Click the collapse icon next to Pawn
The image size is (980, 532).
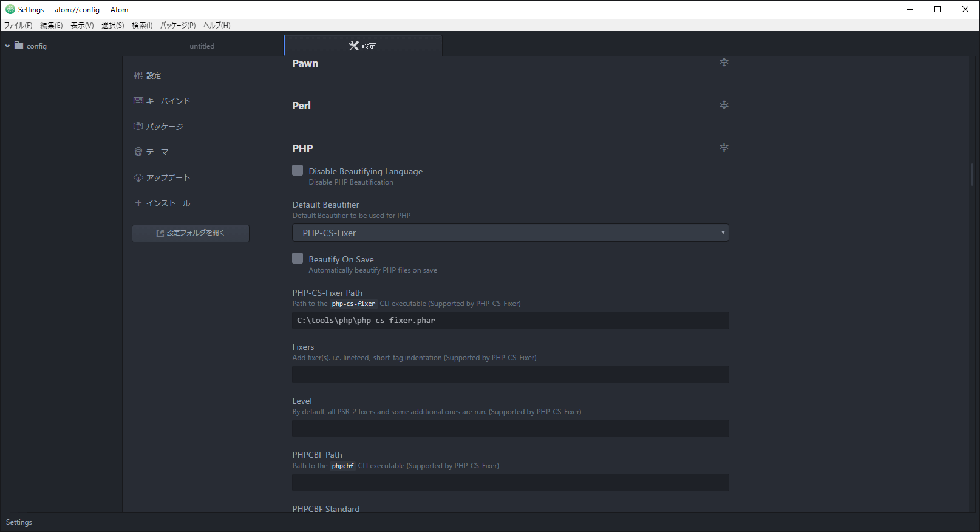click(x=724, y=63)
